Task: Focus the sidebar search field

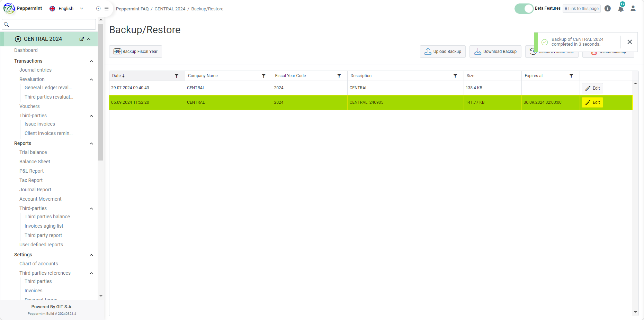Action: coord(49,25)
